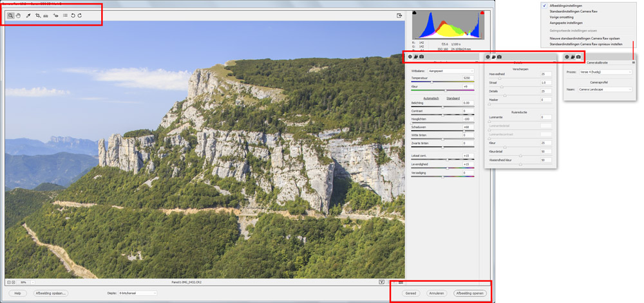
Task: Select the Hand tool
Action: click(x=18, y=15)
